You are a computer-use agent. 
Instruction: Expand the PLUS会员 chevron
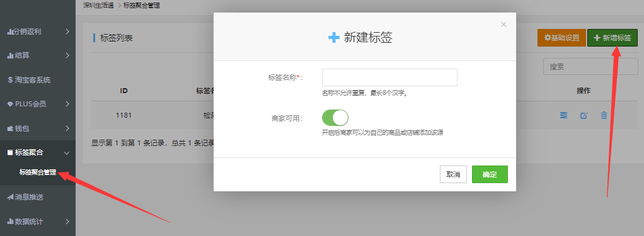coord(67,104)
